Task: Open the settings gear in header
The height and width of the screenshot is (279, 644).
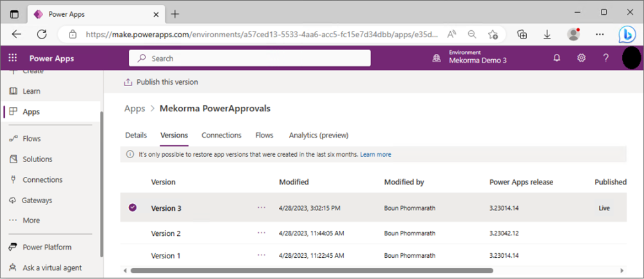Action: (582, 58)
